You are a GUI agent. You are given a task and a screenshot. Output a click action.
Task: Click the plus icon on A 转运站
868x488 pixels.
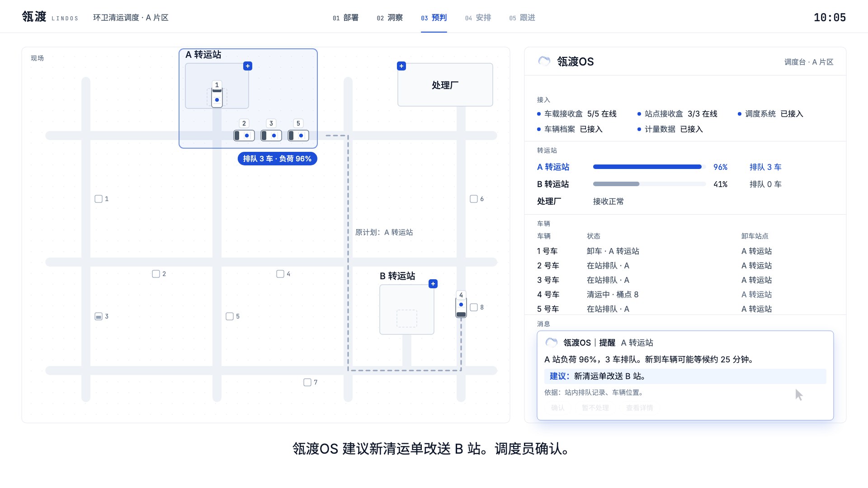(x=248, y=66)
